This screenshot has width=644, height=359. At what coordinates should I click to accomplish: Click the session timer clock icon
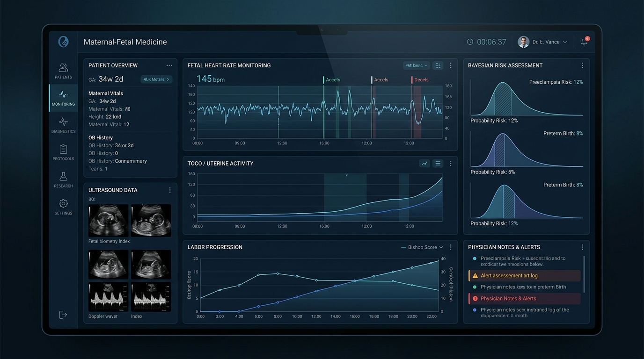[x=470, y=42]
